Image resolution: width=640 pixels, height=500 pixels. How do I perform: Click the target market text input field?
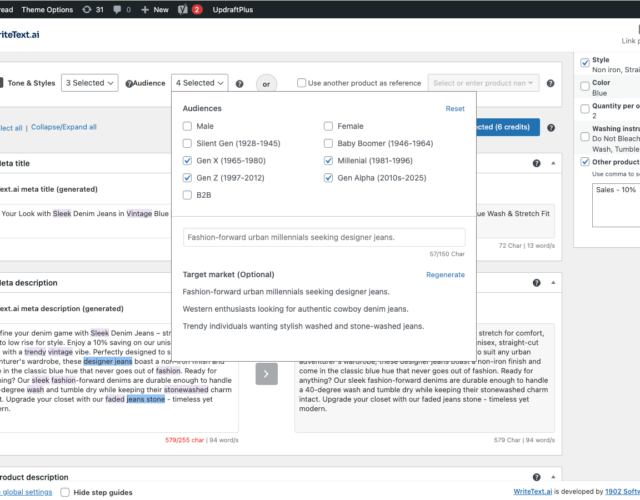click(x=324, y=238)
